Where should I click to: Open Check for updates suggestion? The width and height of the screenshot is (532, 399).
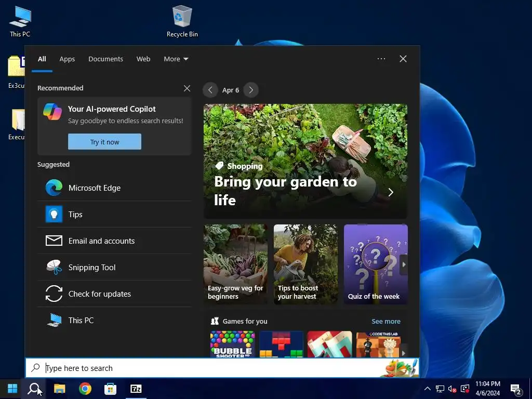pyautogui.click(x=115, y=294)
